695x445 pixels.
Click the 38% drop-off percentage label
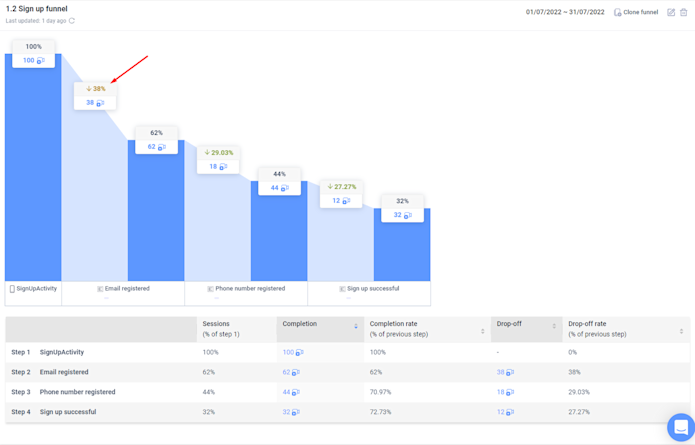[x=96, y=89]
